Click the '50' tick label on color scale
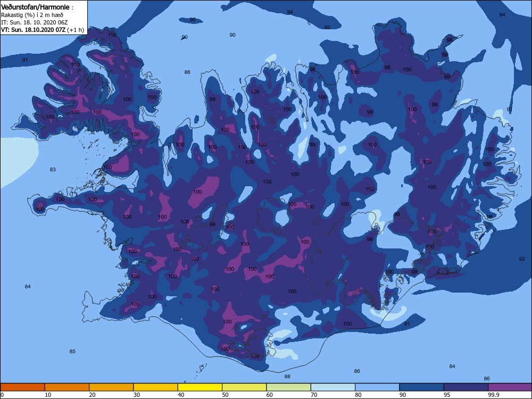Viewport: 532px width, 399px height. (x=225, y=395)
